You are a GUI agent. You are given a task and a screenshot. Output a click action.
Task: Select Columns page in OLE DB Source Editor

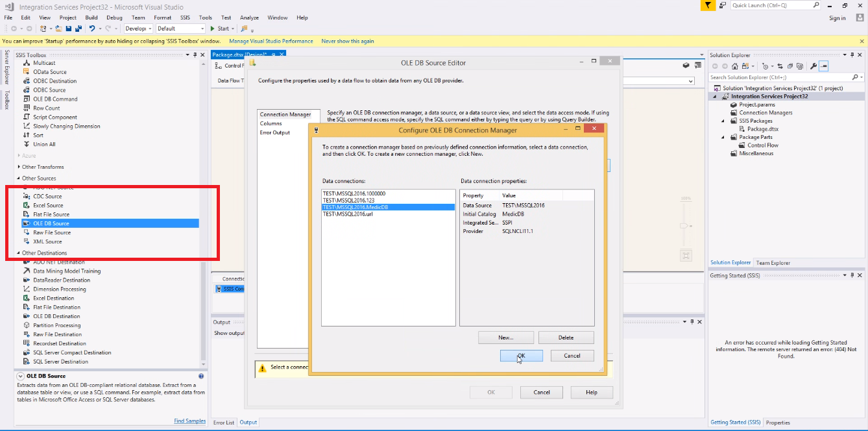click(271, 123)
